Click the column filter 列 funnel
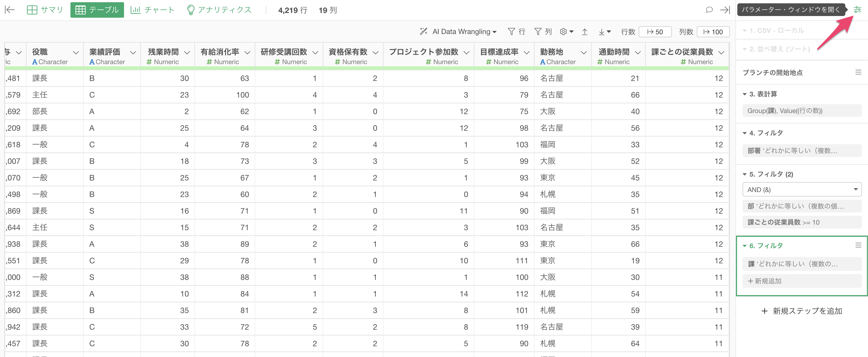The height and width of the screenshot is (357, 868). click(x=543, y=32)
